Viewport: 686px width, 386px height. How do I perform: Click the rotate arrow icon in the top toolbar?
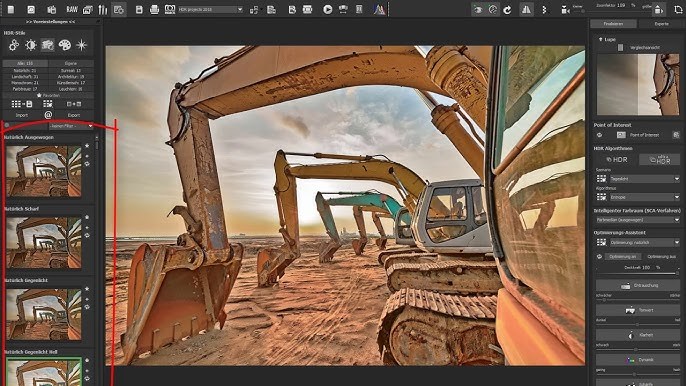pos(508,10)
